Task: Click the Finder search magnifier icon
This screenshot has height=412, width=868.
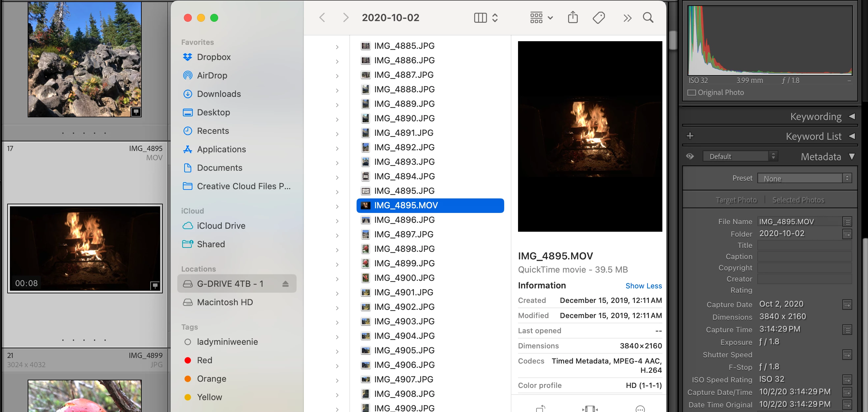Action: pos(648,17)
